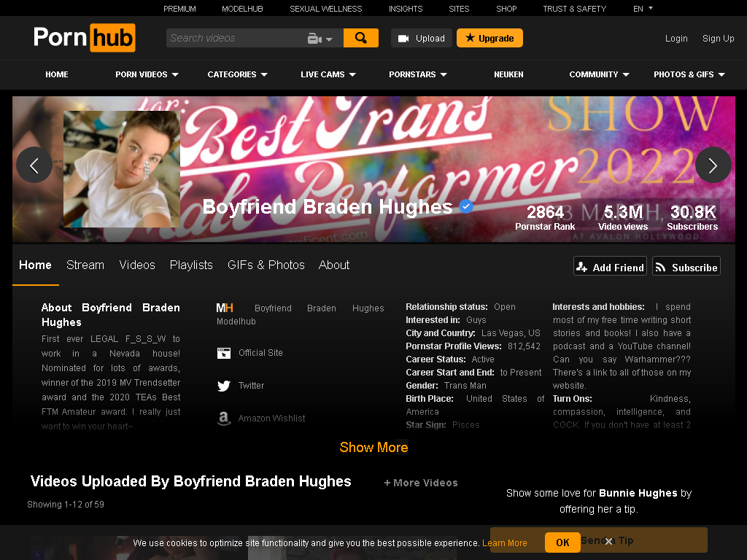Accept cookies with the OK button

[562, 542]
